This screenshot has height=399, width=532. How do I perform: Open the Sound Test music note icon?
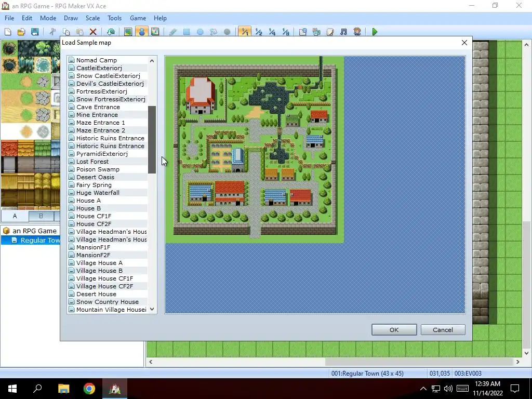pyautogui.click(x=343, y=32)
